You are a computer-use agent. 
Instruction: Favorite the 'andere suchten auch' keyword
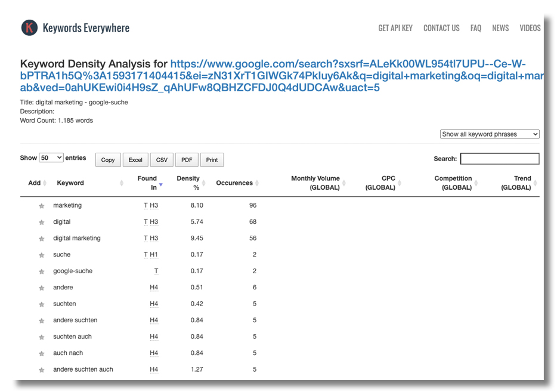point(42,371)
